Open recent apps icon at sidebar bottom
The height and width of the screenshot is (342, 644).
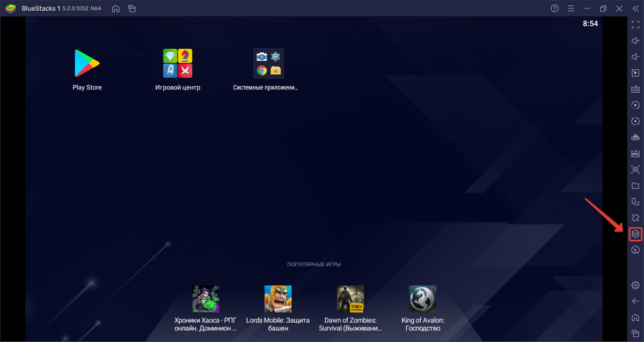635,333
